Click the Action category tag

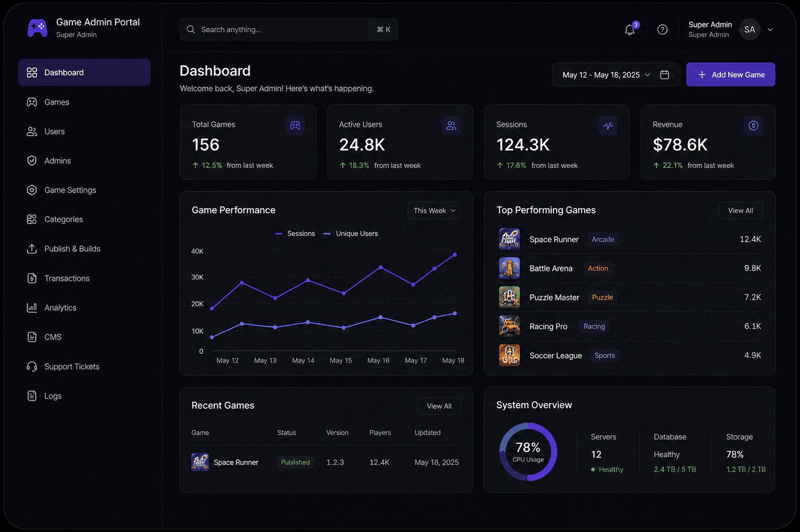[598, 268]
